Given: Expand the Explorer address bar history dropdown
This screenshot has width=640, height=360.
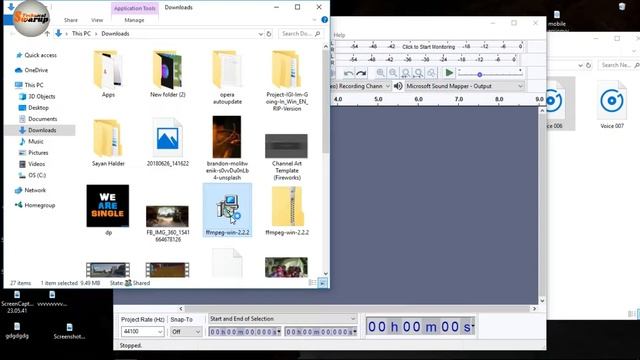Looking at the screenshot, I should (x=260, y=34).
